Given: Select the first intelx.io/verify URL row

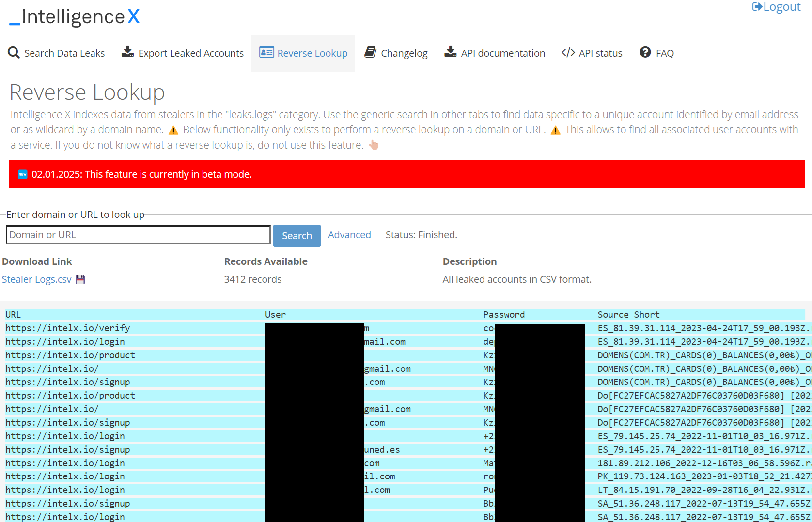Looking at the screenshot, I should [x=68, y=328].
